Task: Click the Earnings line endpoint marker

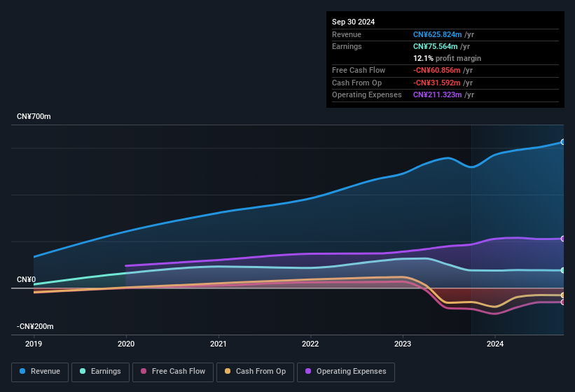Action: click(563, 270)
